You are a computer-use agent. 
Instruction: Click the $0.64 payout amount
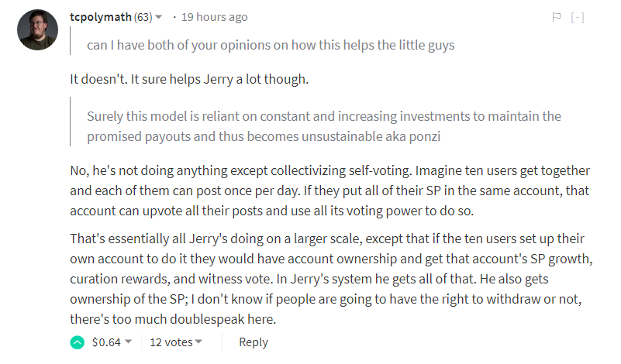tap(106, 342)
